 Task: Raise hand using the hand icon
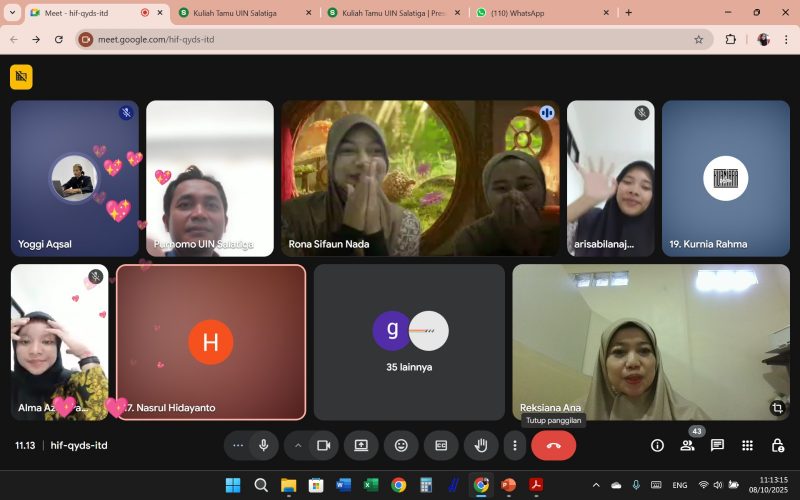pos(481,445)
